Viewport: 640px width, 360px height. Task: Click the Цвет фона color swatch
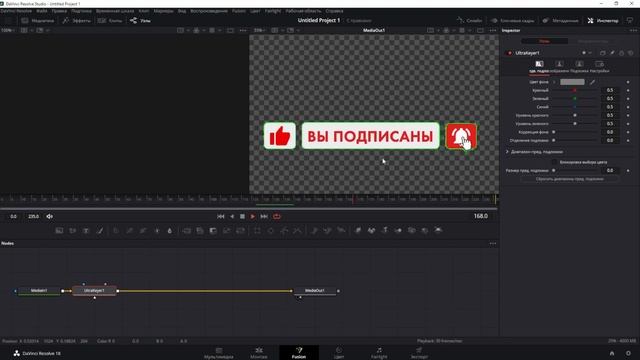[572, 82]
